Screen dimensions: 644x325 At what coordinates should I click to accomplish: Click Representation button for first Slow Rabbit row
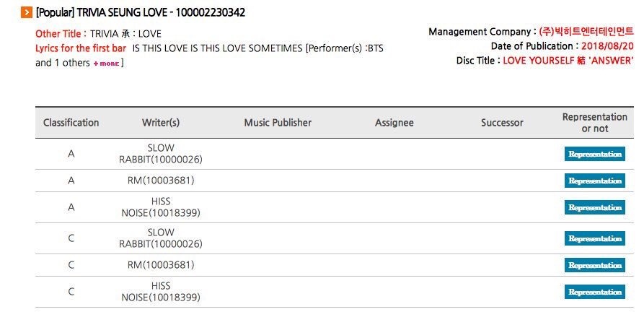click(x=594, y=154)
